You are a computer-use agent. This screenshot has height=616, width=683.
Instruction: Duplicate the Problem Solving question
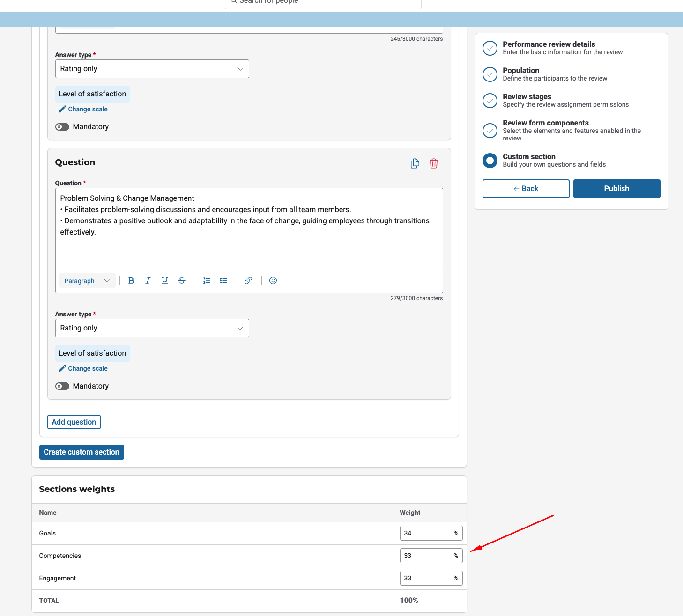[415, 163]
